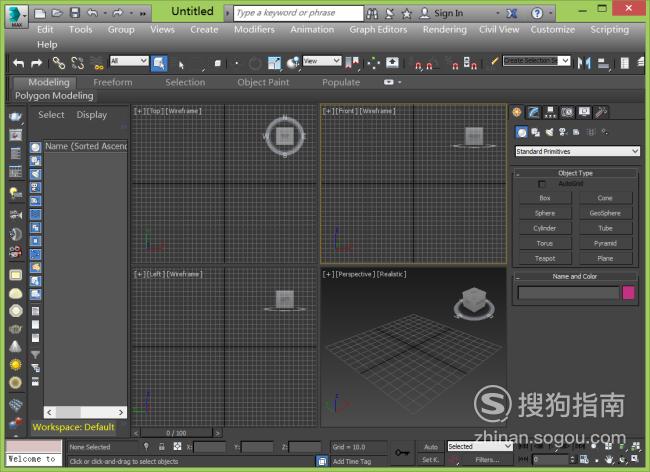Image resolution: width=650 pixels, height=472 pixels.
Task: Click the main toolbar Redo arrow
Action: pyautogui.click(x=36, y=63)
